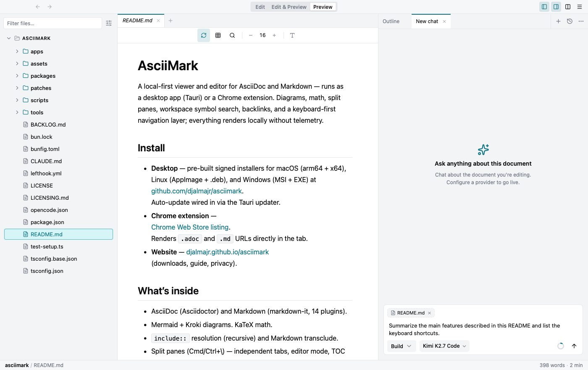Screen dimensions: 588x370
Task: Click the 398 words count in status bar
Action: click(x=552, y=365)
